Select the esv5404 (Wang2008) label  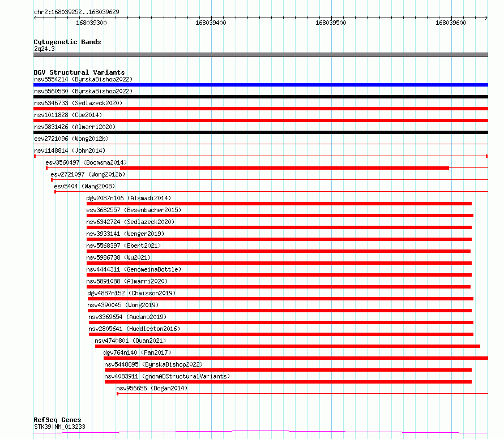(x=84, y=186)
